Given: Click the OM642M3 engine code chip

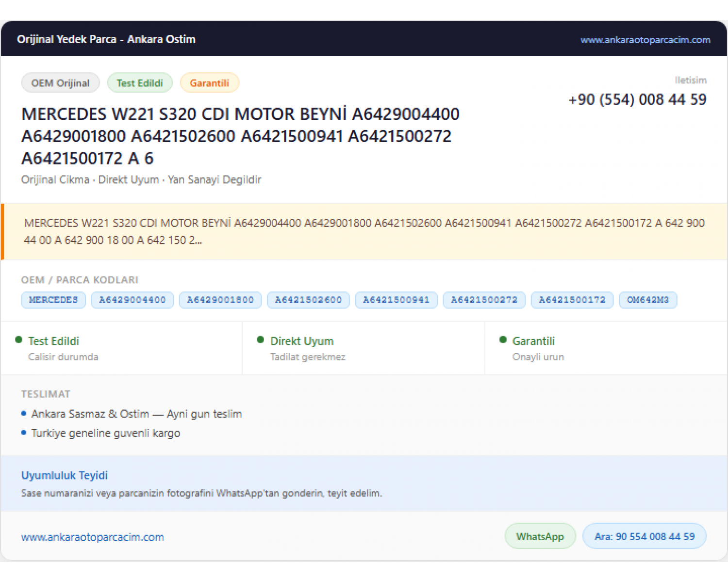Looking at the screenshot, I should click(x=648, y=300).
